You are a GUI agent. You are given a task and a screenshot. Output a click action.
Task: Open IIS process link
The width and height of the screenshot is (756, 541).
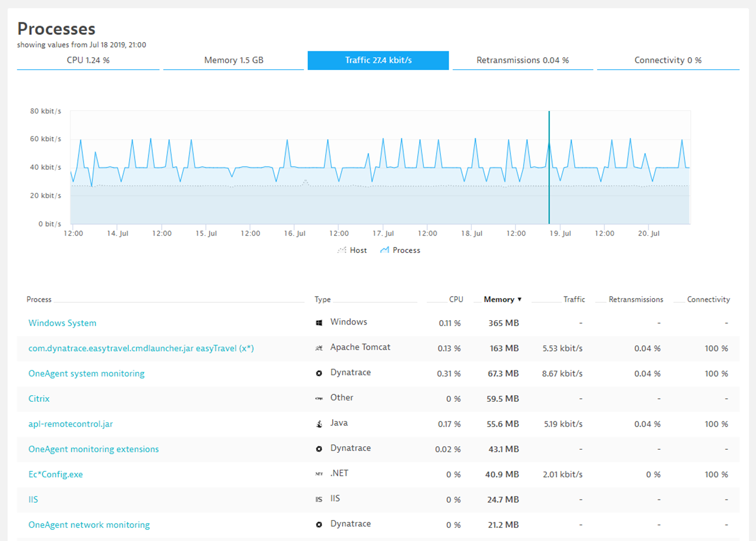coord(33,499)
